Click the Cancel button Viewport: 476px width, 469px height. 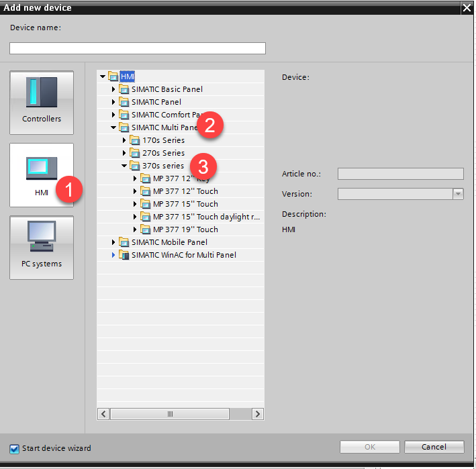click(x=434, y=447)
